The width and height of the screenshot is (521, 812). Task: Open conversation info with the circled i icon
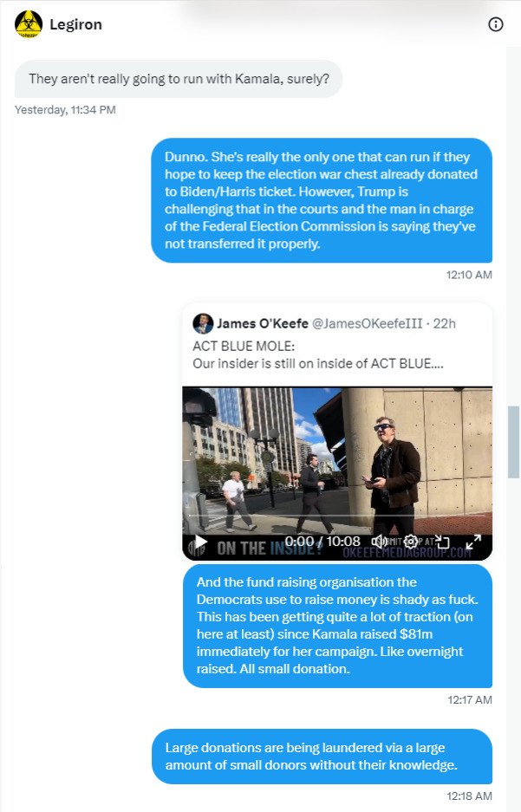(496, 24)
